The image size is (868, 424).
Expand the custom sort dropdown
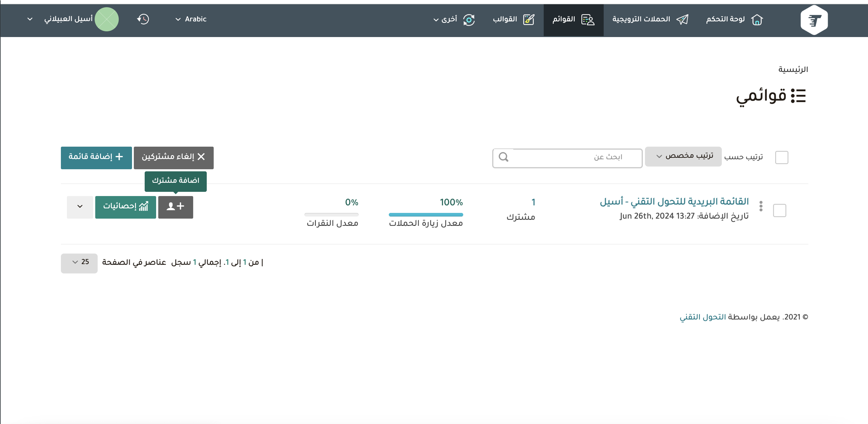pyautogui.click(x=683, y=156)
